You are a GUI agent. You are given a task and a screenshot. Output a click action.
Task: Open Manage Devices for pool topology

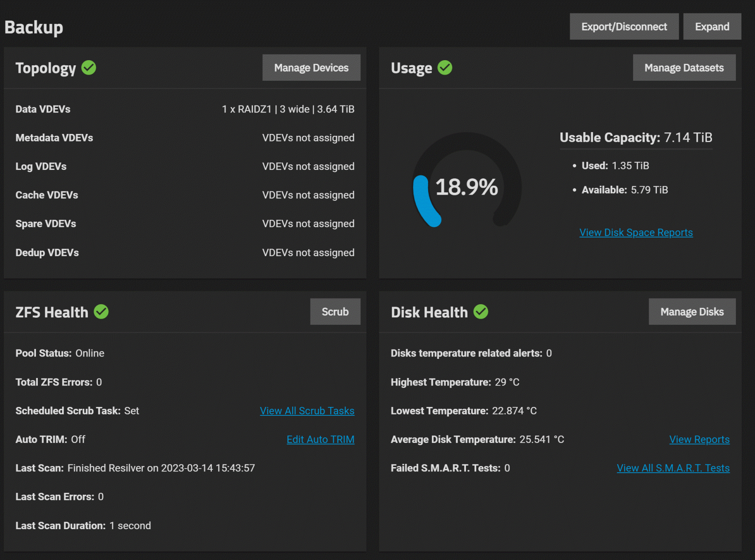point(311,68)
